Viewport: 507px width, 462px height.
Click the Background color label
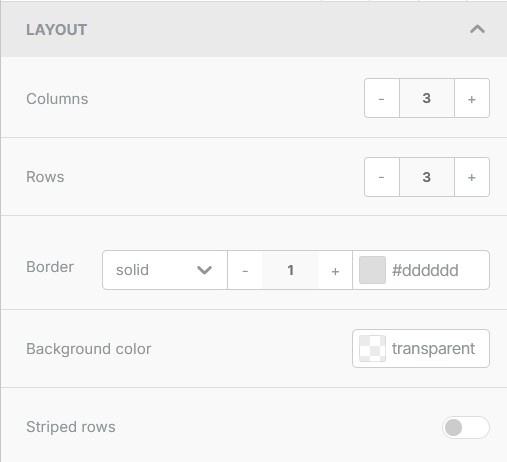click(89, 349)
